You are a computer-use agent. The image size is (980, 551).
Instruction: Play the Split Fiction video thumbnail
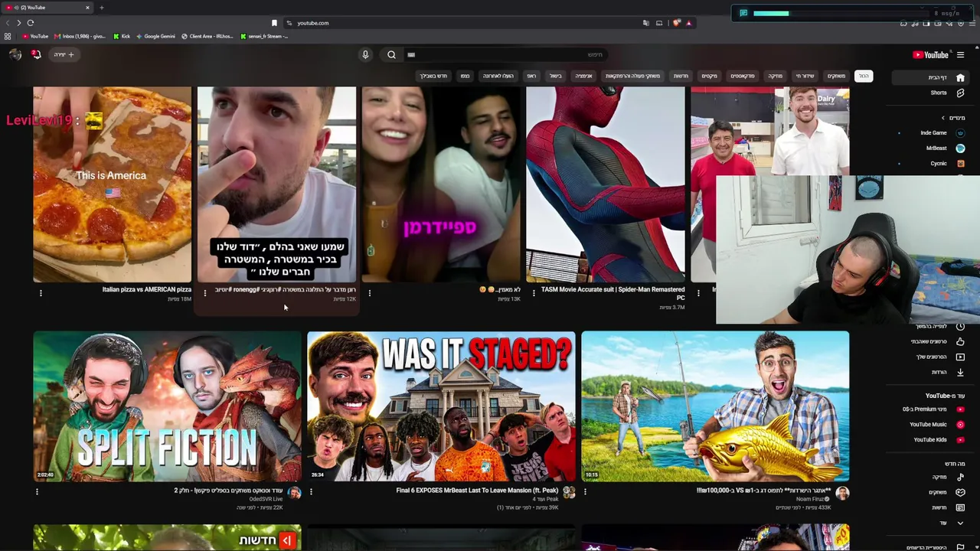tap(167, 406)
